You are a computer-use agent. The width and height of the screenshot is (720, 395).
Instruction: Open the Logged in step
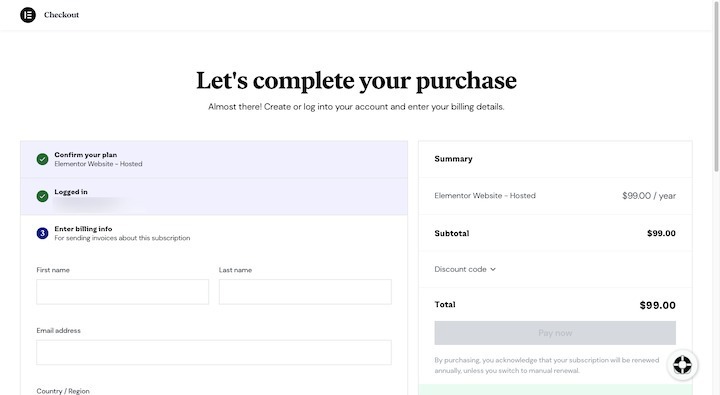point(214,197)
